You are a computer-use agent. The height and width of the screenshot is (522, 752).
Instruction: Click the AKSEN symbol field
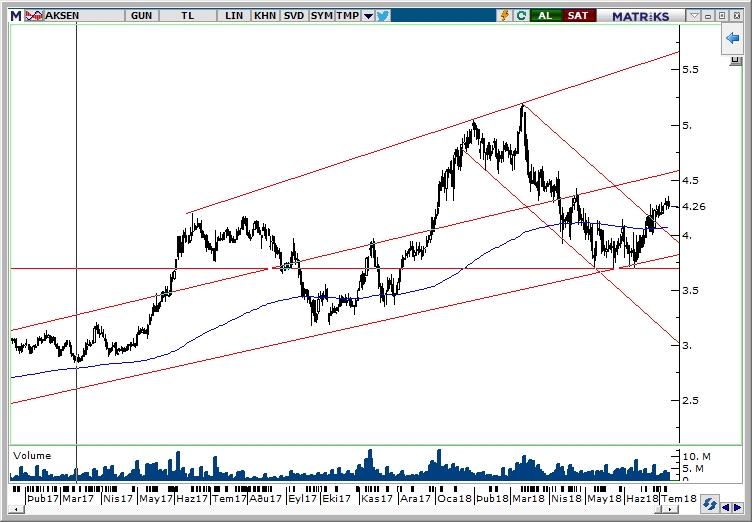click(83, 16)
